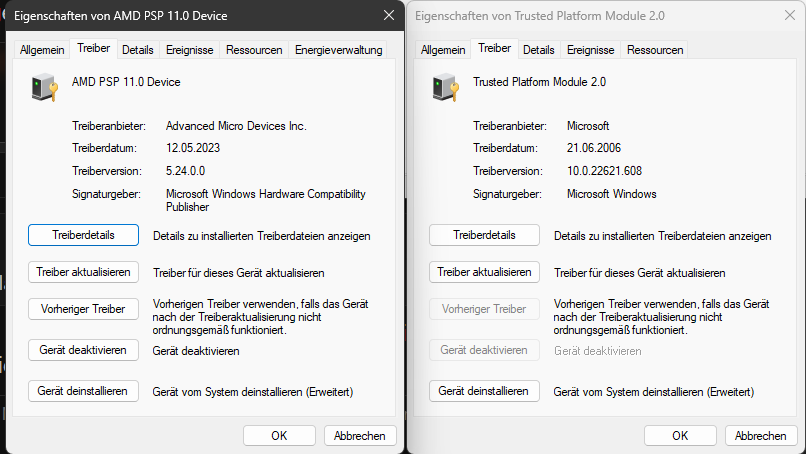The width and height of the screenshot is (806, 454).
Task: Open Allgemein tab in Trusted Platform Module window
Action: point(443,50)
